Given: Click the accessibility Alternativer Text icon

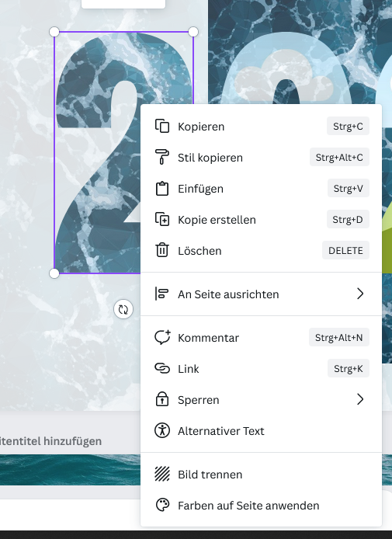Looking at the screenshot, I should pyautogui.click(x=162, y=431).
